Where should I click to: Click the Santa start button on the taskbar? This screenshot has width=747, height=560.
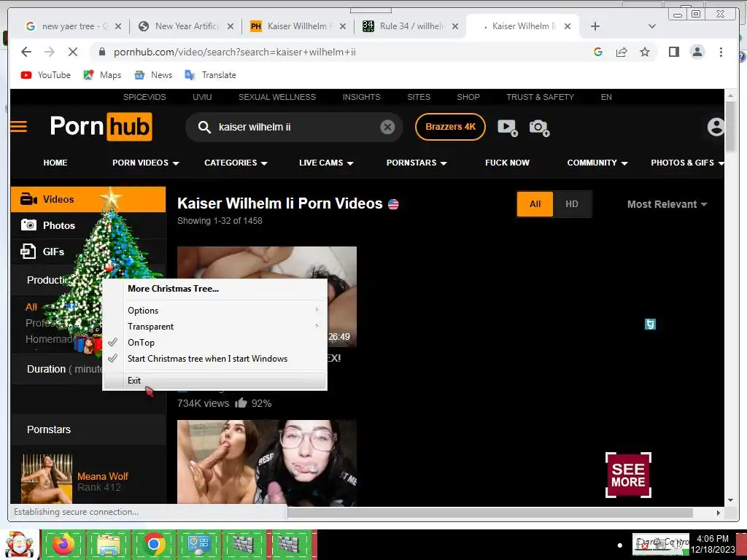click(19, 545)
